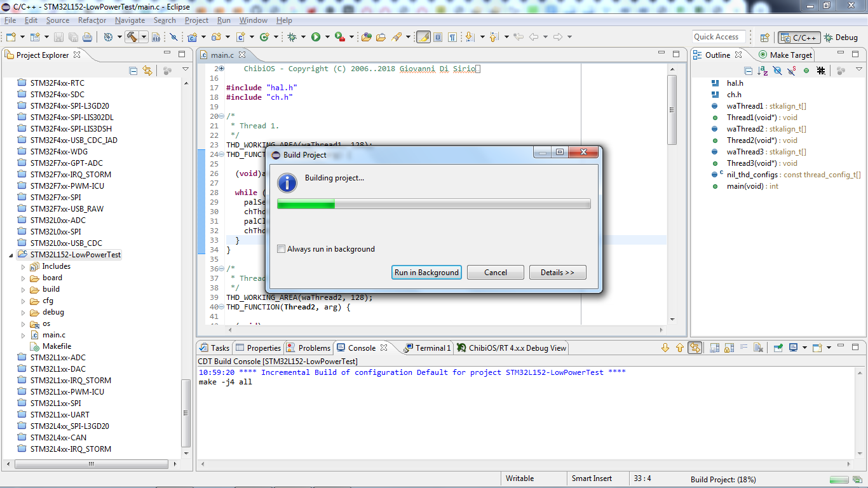Click Link with Editor icon in Project Explorer
The image size is (868, 488).
[x=147, y=71]
